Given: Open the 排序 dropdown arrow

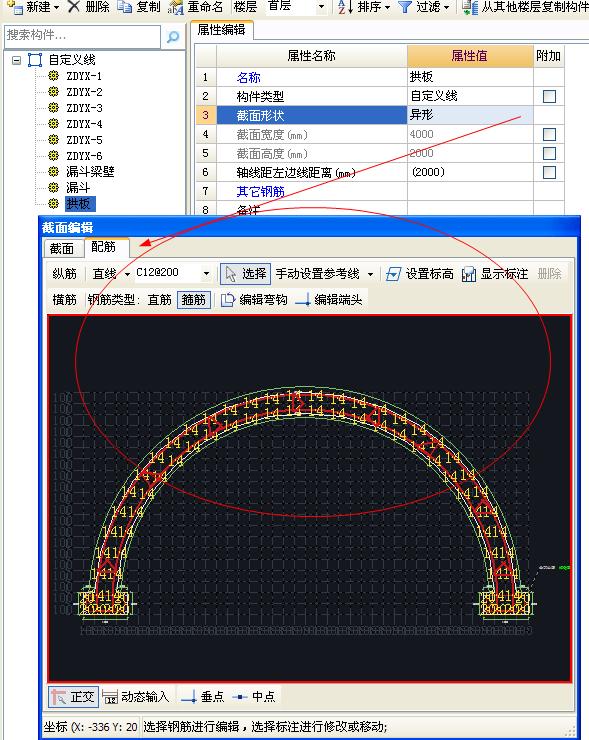Looking at the screenshot, I should pyautogui.click(x=387, y=7).
